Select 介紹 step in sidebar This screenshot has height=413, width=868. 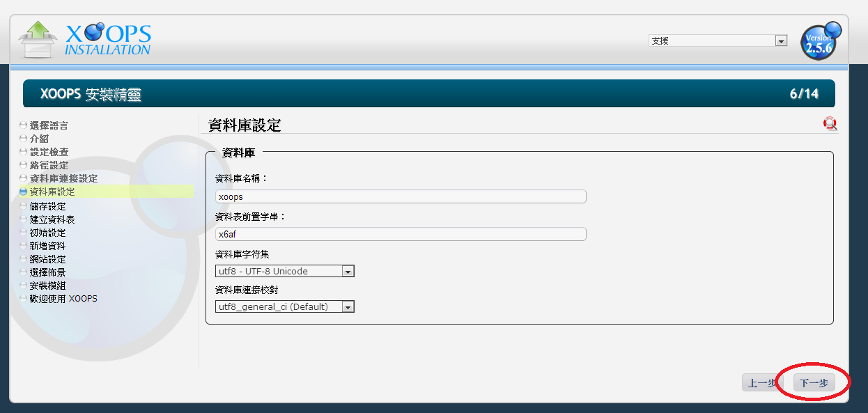(39, 139)
